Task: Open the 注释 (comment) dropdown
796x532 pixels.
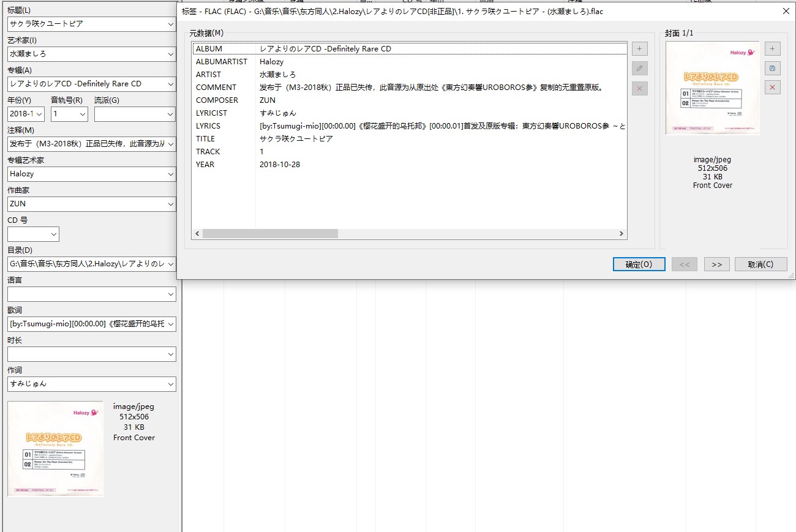Action: [170, 144]
